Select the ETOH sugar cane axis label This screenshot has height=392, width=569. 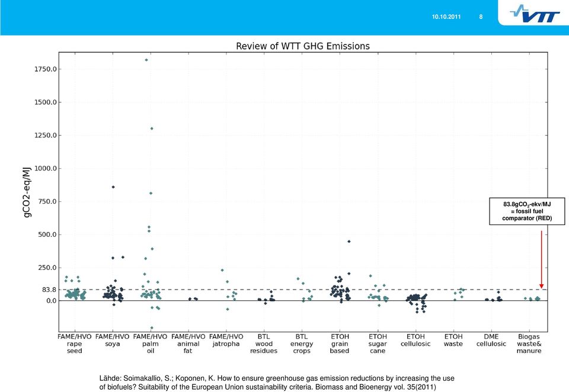378,343
